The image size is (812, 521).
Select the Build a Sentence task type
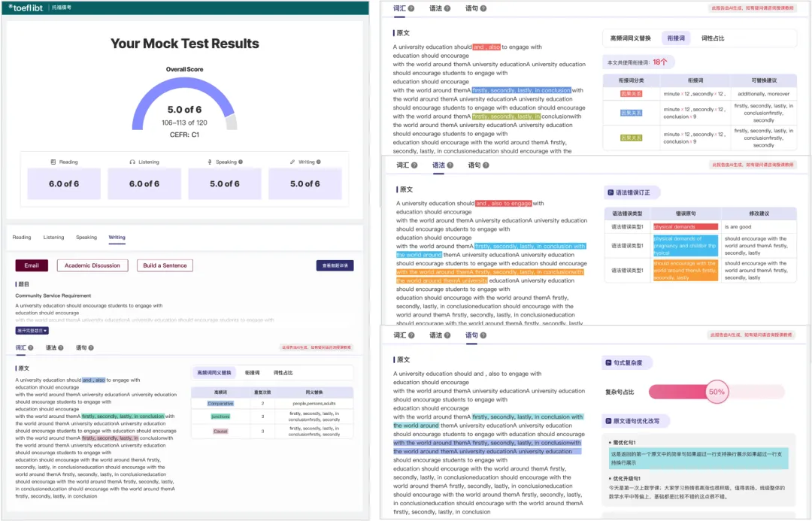165,265
